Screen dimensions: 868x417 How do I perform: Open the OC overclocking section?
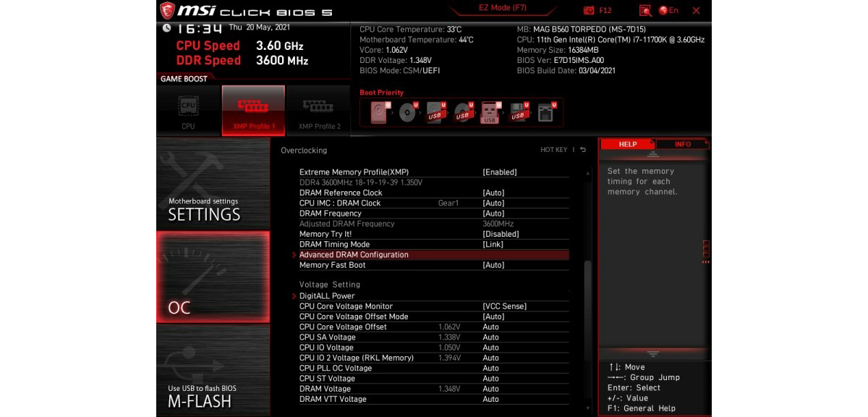click(213, 277)
